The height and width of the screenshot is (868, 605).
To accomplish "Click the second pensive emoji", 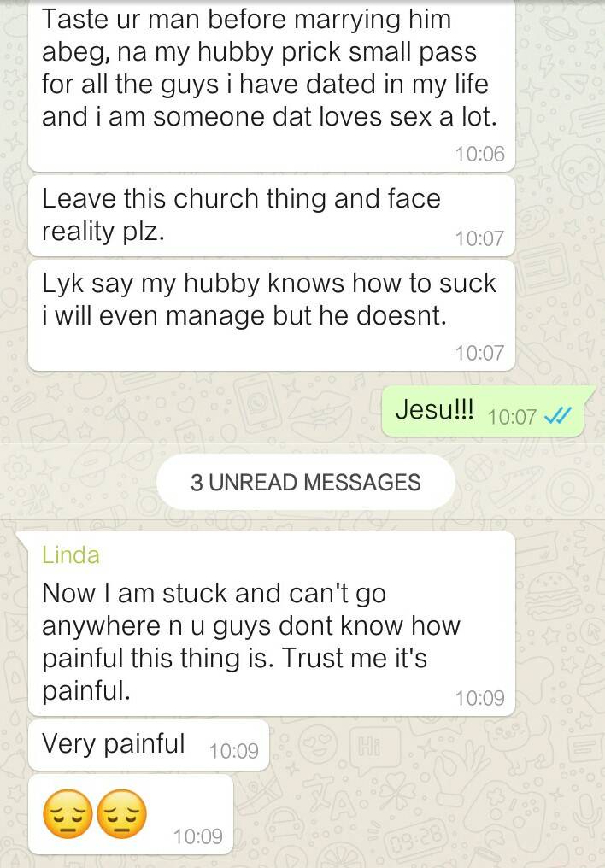I will coord(122,813).
